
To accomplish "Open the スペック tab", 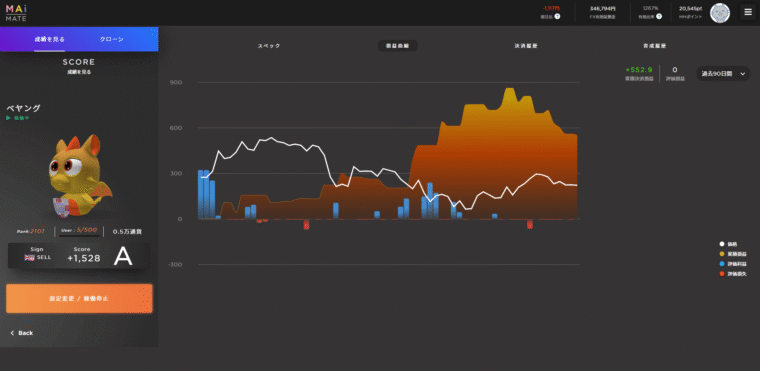I will pos(269,46).
